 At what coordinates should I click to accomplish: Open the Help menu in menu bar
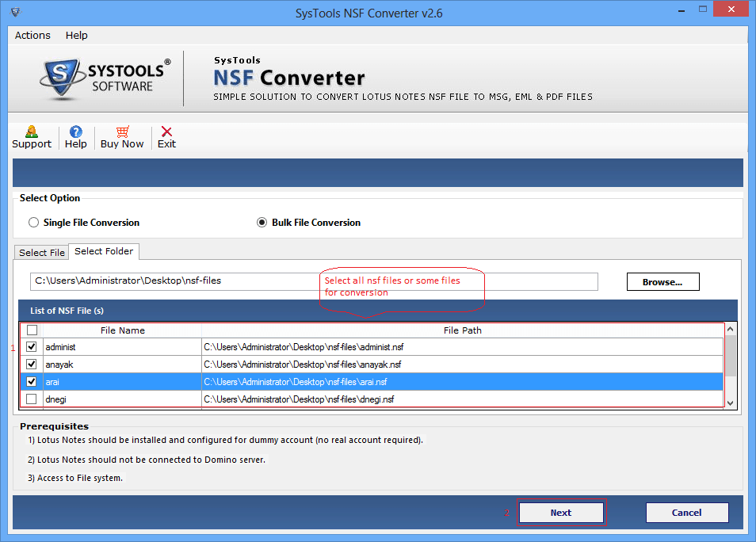[77, 35]
